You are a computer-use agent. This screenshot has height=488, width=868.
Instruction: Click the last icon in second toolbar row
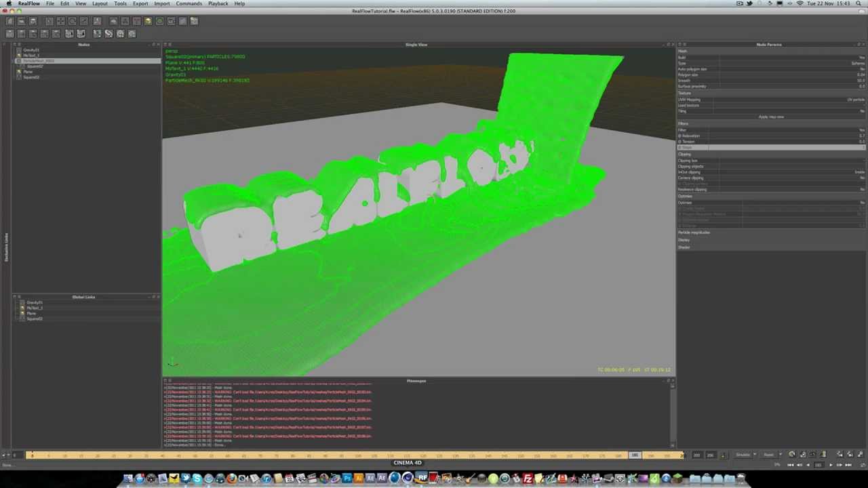pos(132,33)
